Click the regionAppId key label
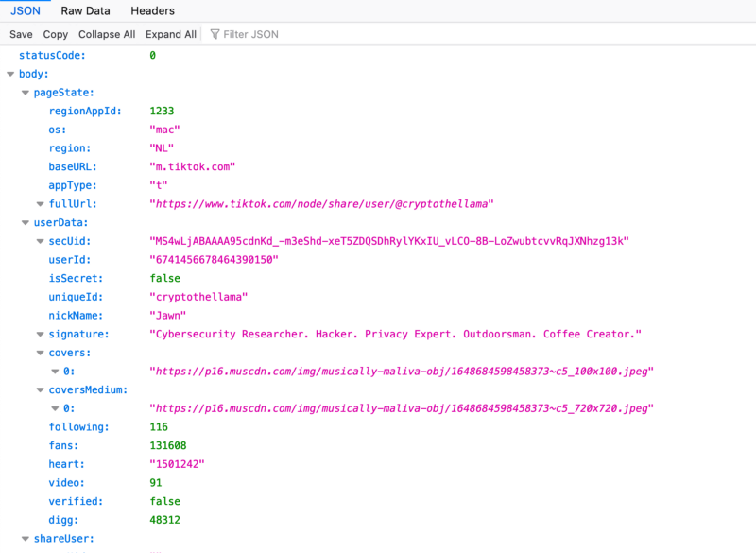 pyautogui.click(x=85, y=111)
